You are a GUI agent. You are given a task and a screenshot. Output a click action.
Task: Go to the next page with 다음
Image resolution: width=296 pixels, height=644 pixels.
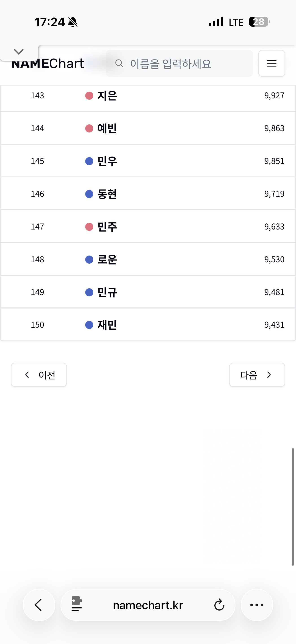pos(257,375)
